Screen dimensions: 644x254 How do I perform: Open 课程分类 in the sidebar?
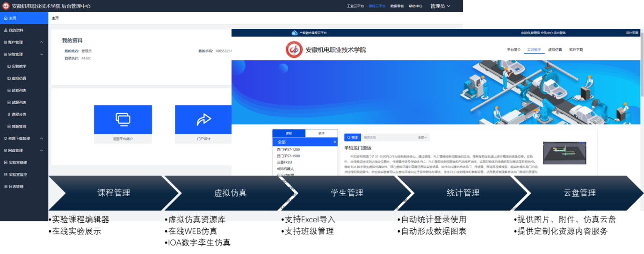pyautogui.click(x=17, y=114)
